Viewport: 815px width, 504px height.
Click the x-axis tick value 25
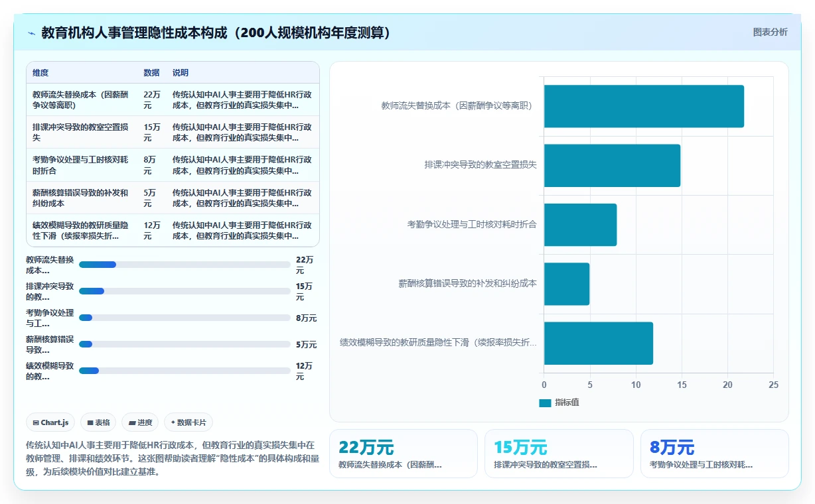[773, 385]
